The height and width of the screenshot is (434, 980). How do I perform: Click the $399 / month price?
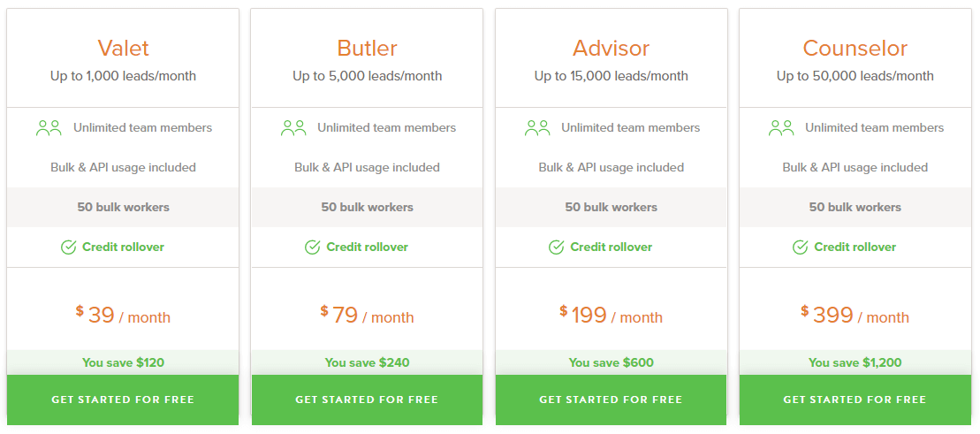click(855, 315)
